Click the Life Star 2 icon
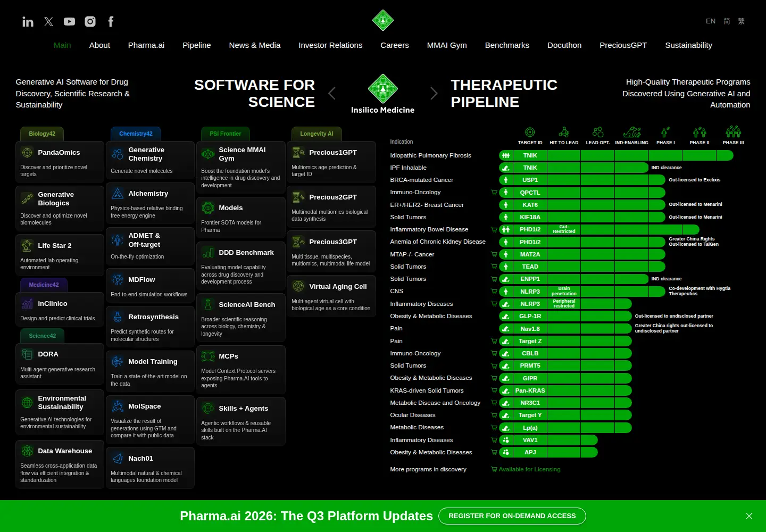766x532 pixels. (x=27, y=246)
